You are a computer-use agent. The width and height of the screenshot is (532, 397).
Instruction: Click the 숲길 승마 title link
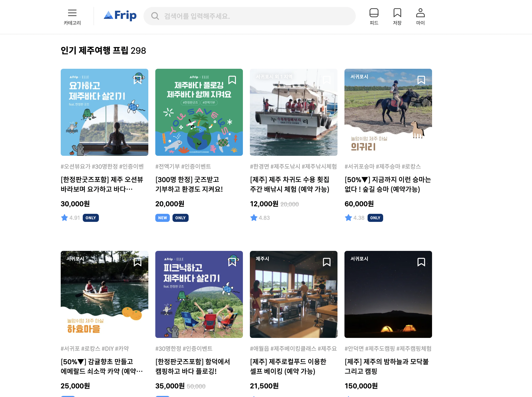[x=387, y=184]
